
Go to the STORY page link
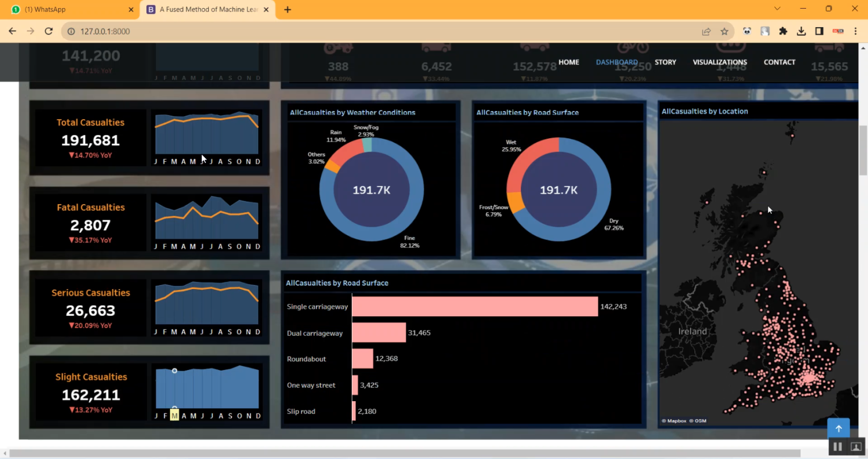click(665, 62)
